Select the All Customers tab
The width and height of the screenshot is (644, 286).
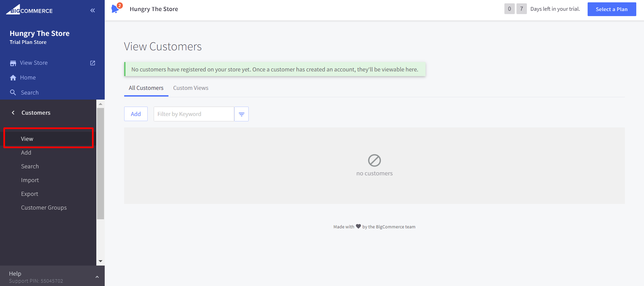(146, 88)
